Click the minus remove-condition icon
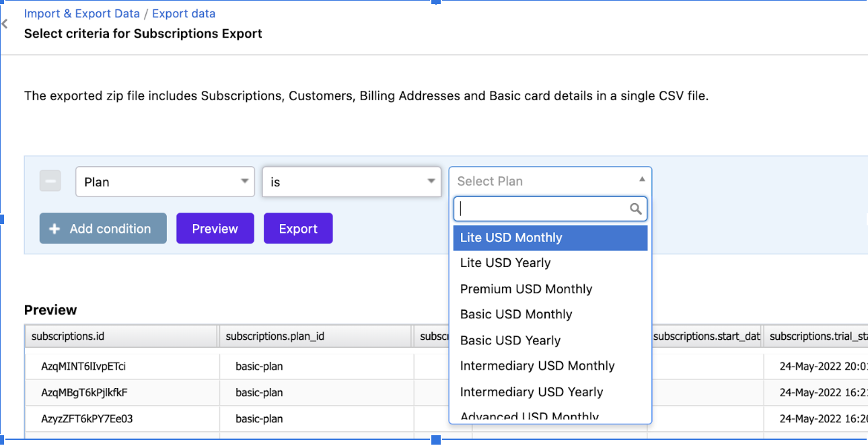This screenshot has height=448, width=868. pos(50,181)
